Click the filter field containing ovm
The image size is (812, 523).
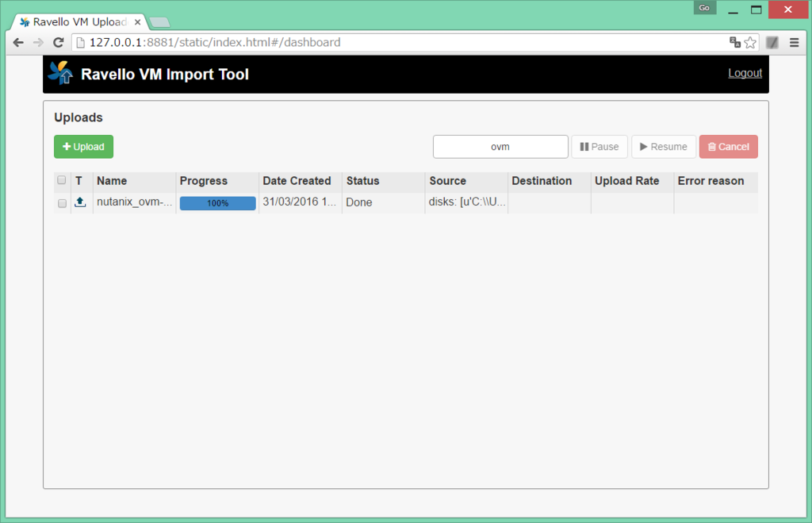(x=500, y=147)
